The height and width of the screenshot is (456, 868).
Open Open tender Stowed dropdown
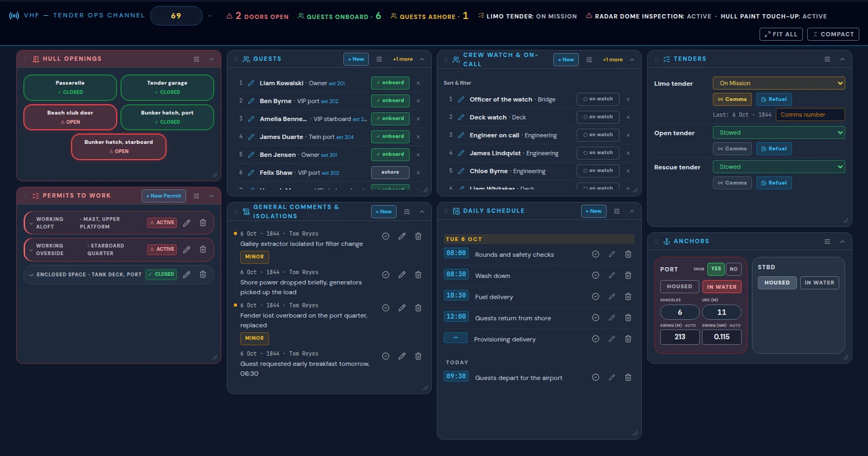tap(779, 132)
